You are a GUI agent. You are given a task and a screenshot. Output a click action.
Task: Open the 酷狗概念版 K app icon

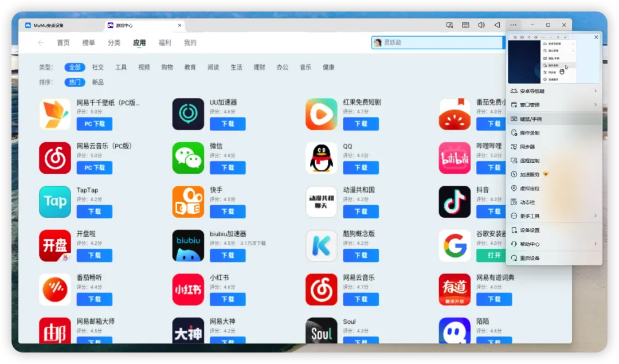322,245
